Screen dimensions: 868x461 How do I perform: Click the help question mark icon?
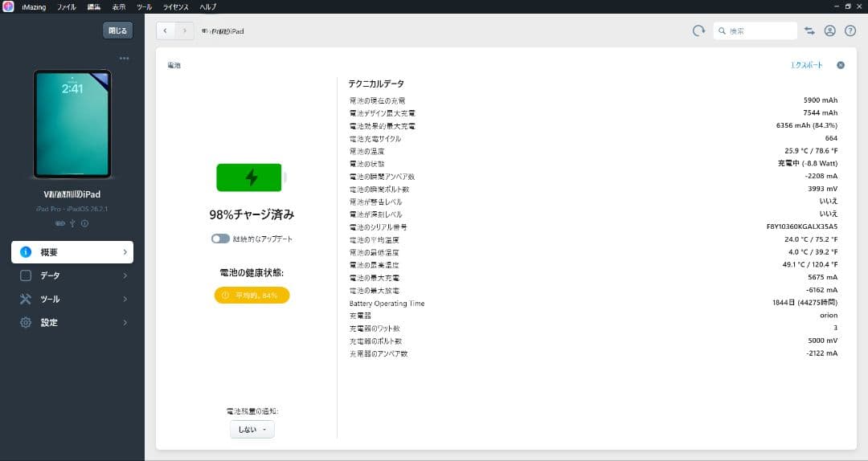point(850,31)
